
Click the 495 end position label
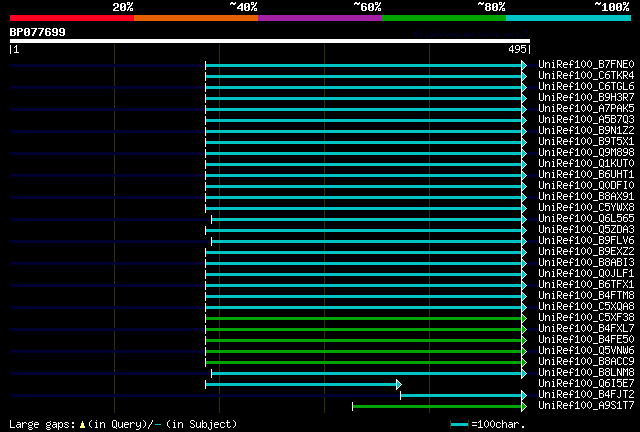pyautogui.click(x=518, y=49)
